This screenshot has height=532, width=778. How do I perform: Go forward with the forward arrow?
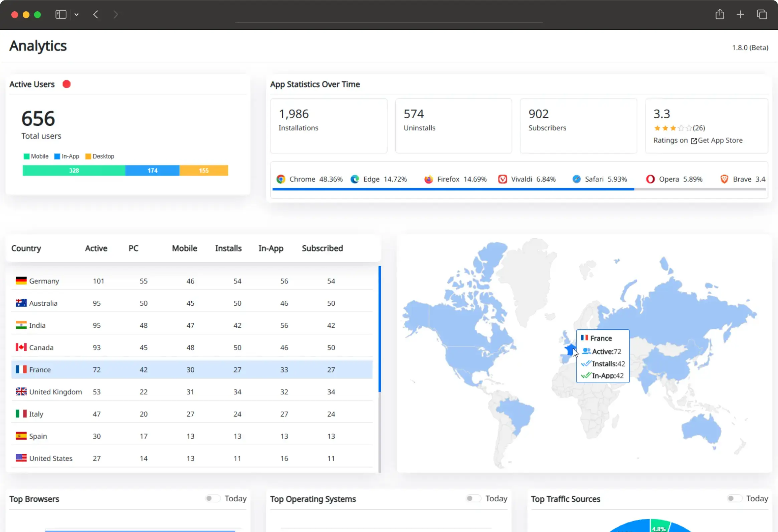[116, 14]
